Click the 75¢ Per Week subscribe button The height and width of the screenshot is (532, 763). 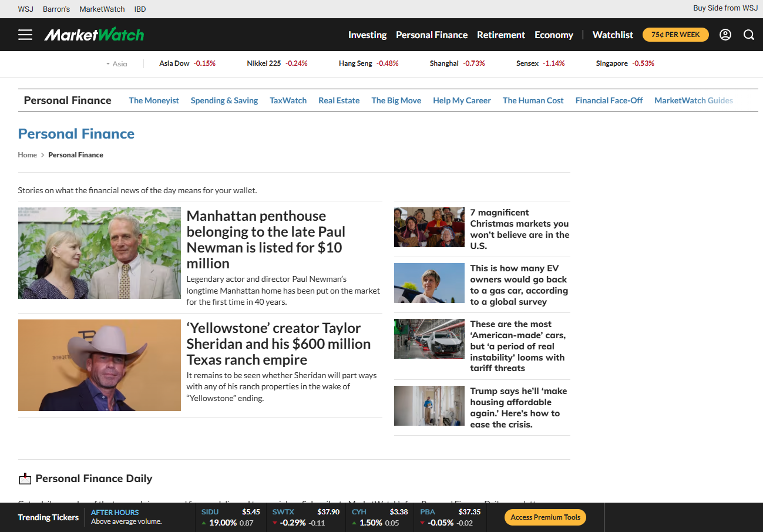click(675, 35)
